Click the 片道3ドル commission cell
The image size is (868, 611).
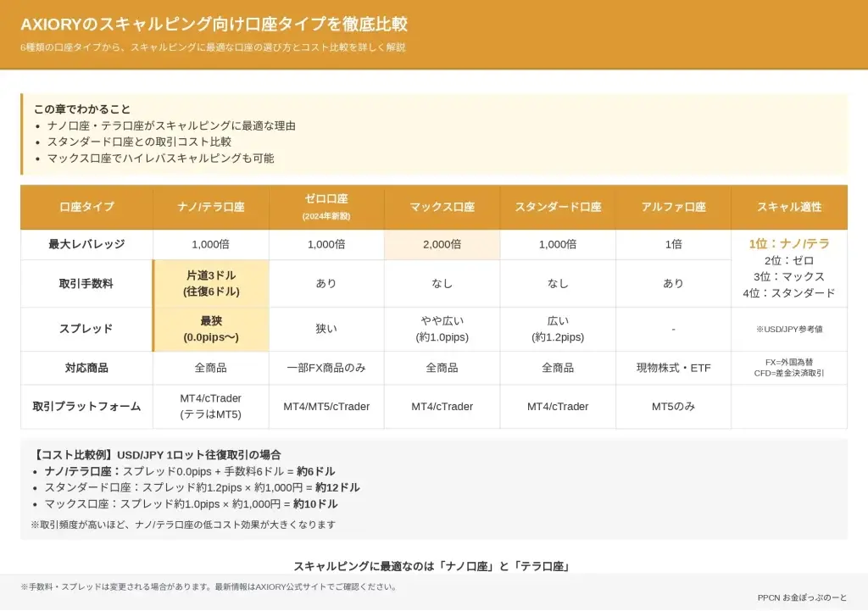[211, 283]
